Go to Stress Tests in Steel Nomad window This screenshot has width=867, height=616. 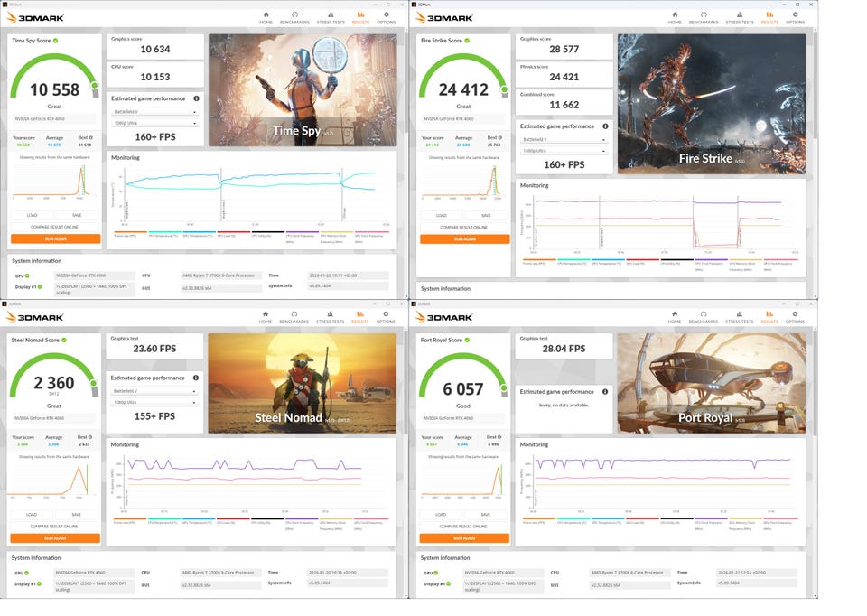(331, 317)
